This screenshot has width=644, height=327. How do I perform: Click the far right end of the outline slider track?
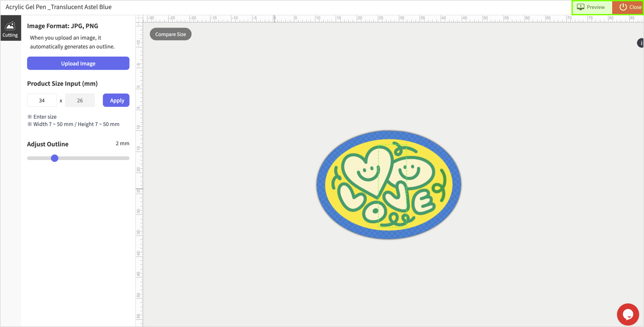(x=128, y=158)
